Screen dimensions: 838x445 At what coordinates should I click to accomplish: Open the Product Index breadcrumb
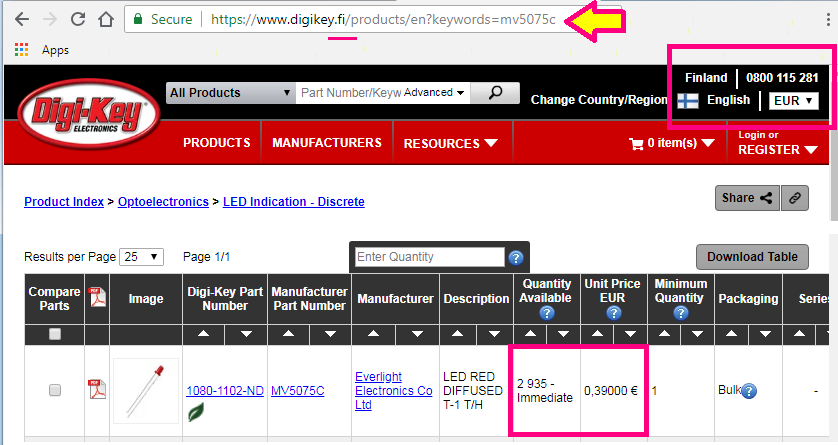click(64, 202)
